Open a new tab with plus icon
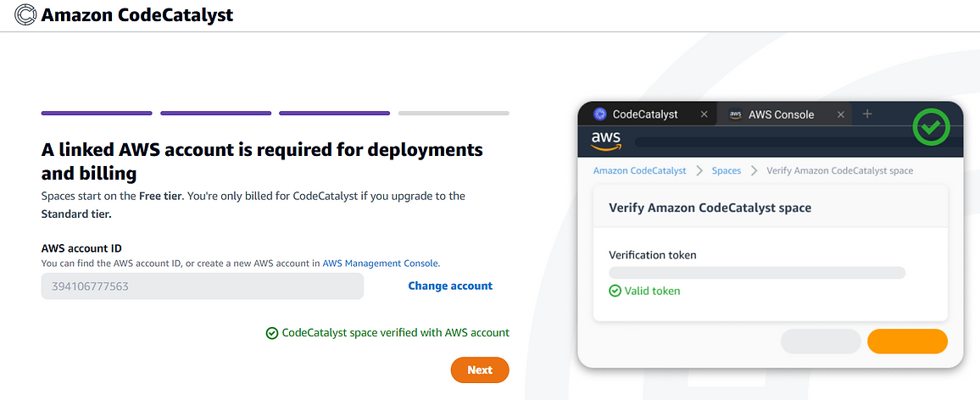 (x=867, y=114)
